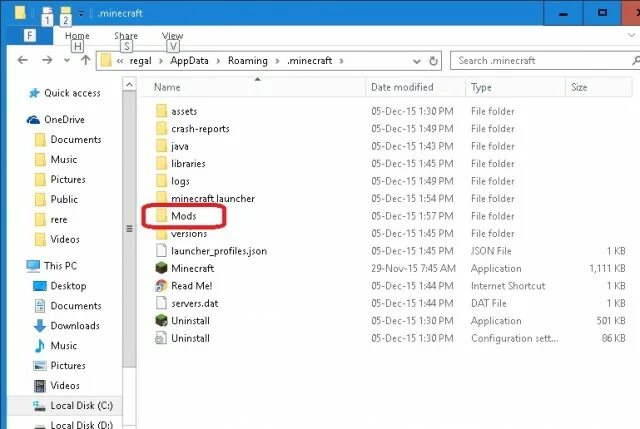Expand the ribbon with the chevron
Screen dimensions: 640x429
[631, 36]
